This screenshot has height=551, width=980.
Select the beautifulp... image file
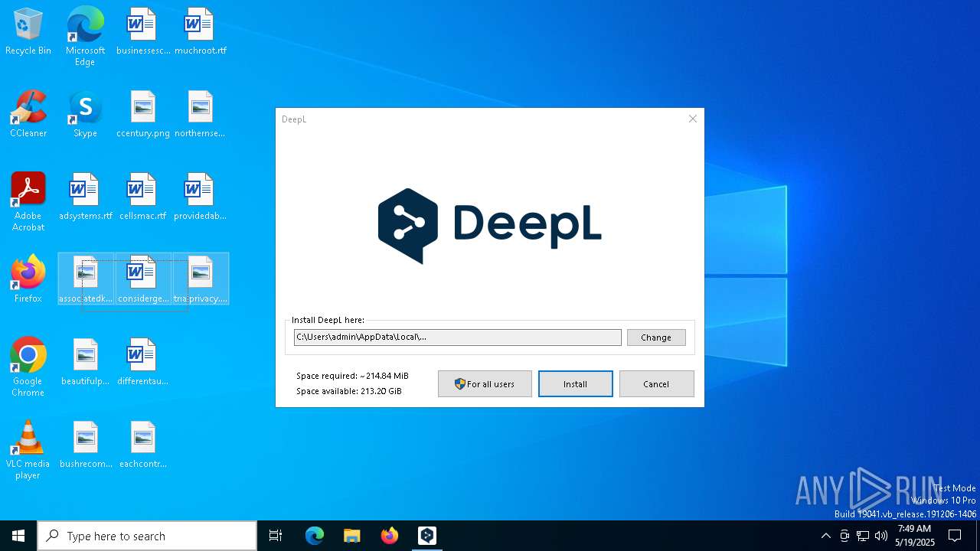pyautogui.click(x=85, y=363)
